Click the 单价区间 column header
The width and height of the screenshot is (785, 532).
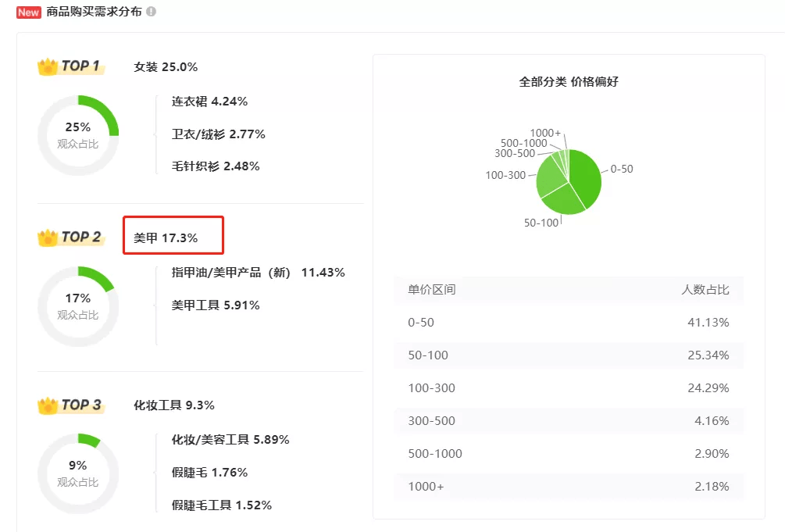tap(431, 290)
